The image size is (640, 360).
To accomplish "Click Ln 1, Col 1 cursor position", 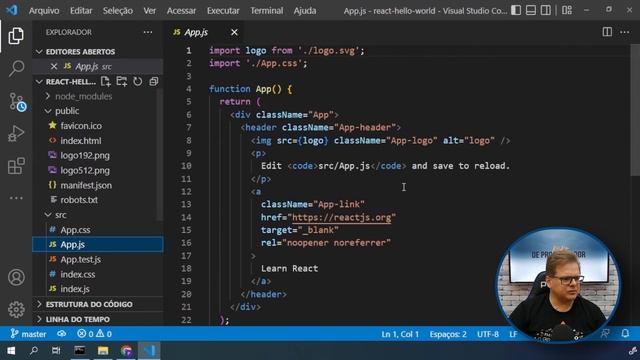I will (400, 334).
